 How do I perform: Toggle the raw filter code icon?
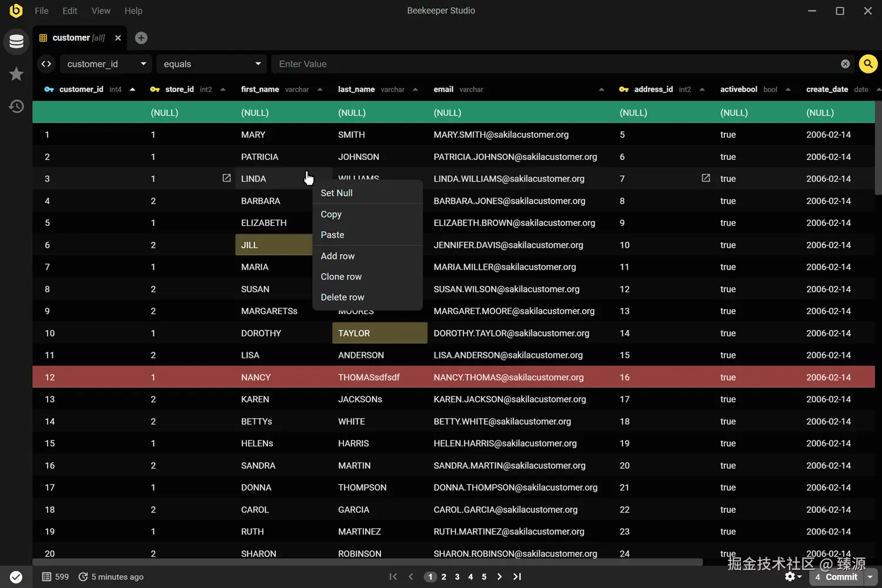(x=46, y=64)
